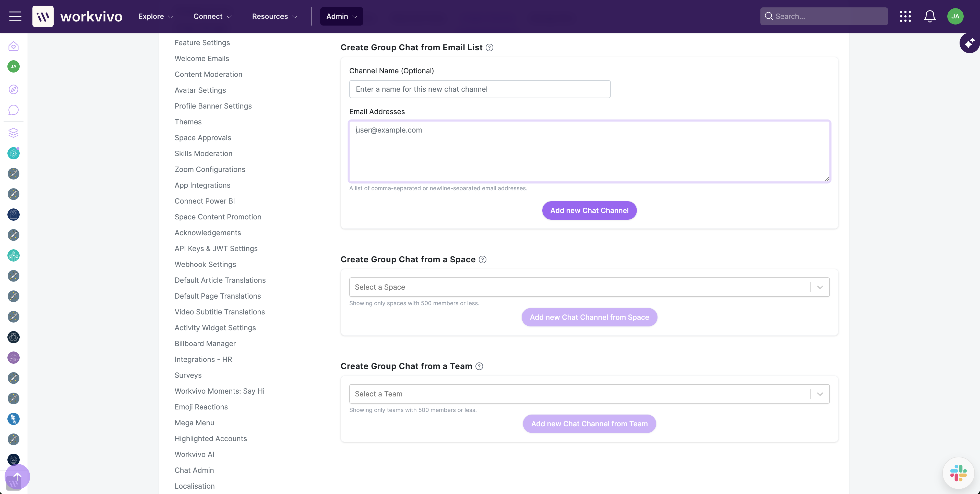Image resolution: width=980 pixels, height=494 pixels.
Task: Open Space Content Promotion
Action: 218,217
